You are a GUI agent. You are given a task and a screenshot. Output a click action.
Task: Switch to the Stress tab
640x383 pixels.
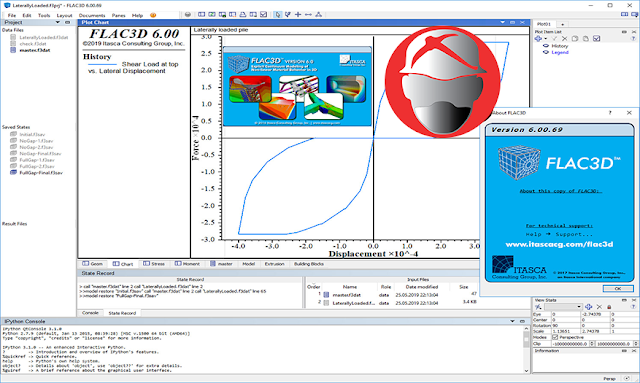(154, 264)
